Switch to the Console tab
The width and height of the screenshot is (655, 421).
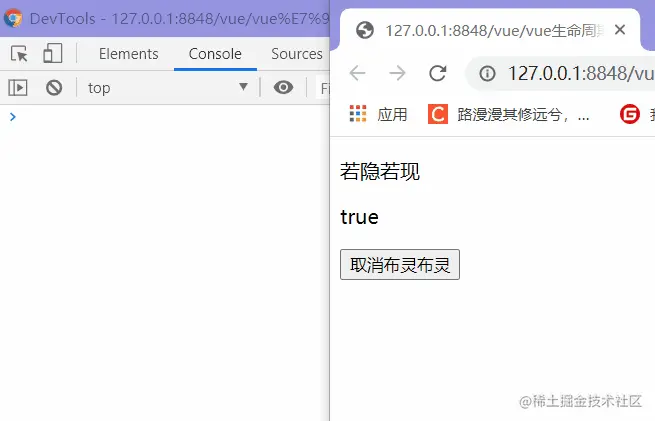point(215,54)
